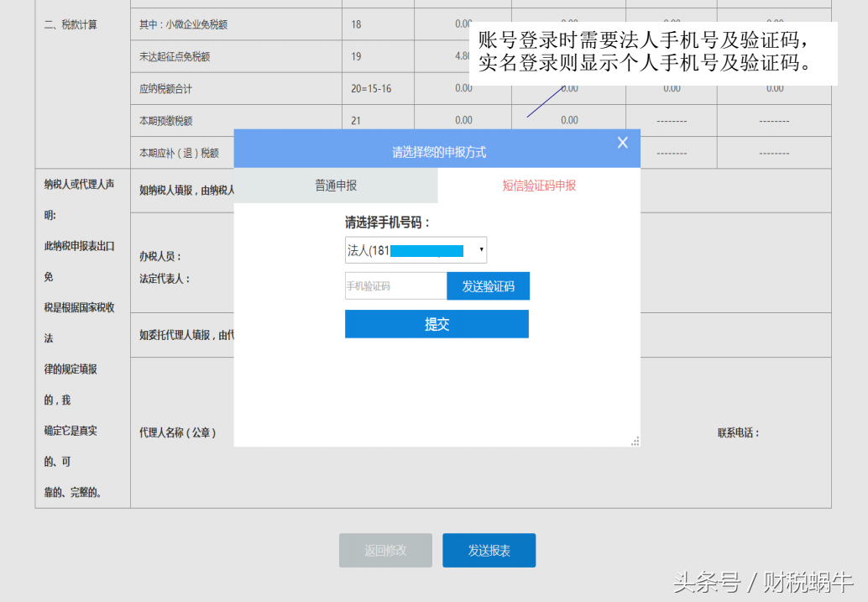The height and width of the screenshot is (602, 868).
Task: Select the dropdown arrow beside 法人(181
Action: pos(481,249)
